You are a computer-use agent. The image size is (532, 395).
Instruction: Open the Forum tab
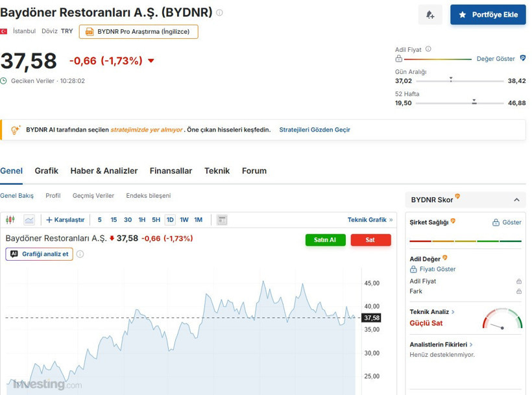coord(254,171)
